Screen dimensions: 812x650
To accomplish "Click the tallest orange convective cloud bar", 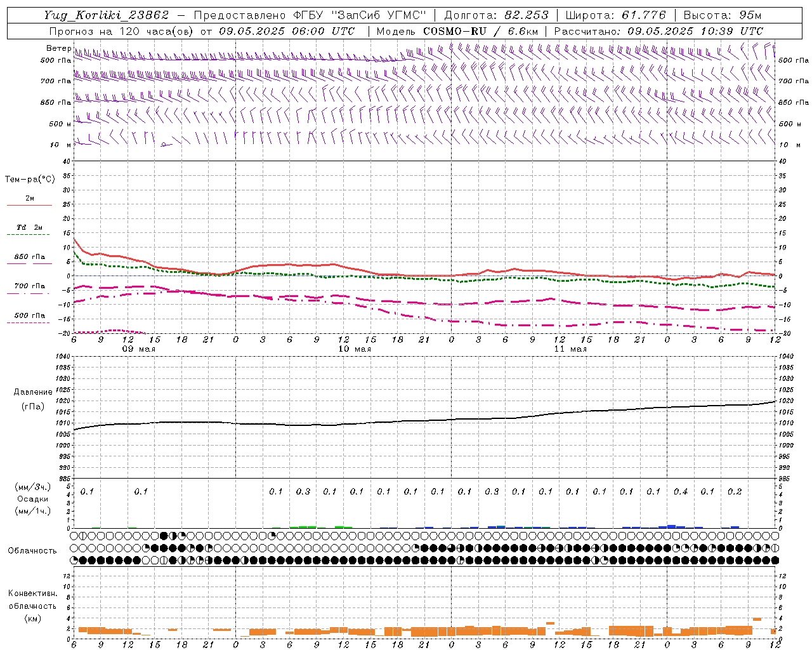I will pos(757,619).
